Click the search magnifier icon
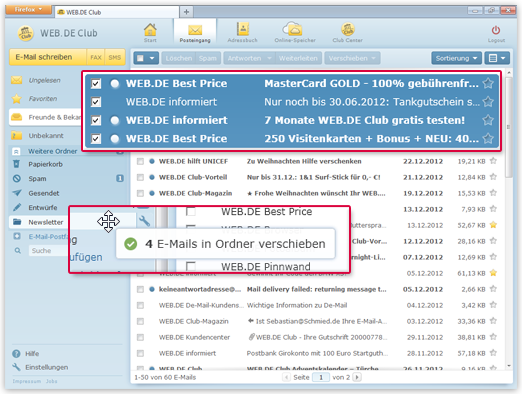 tap(18, 250)
